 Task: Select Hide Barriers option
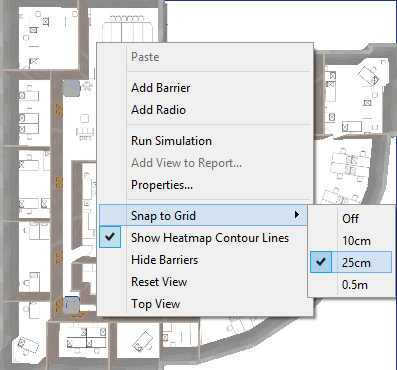coord(165,260)
